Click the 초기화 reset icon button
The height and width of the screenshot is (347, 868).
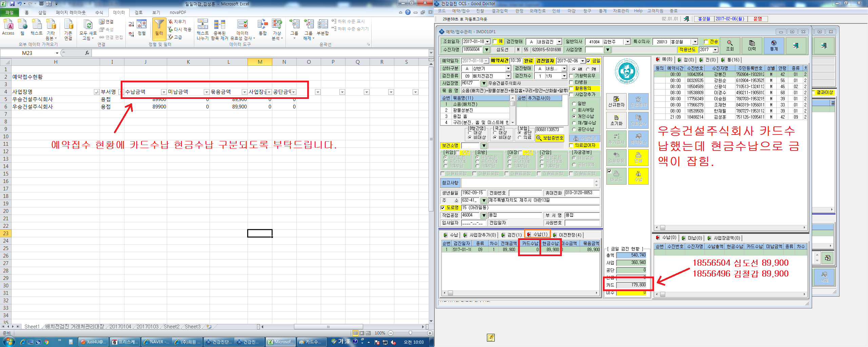(616, 120)
